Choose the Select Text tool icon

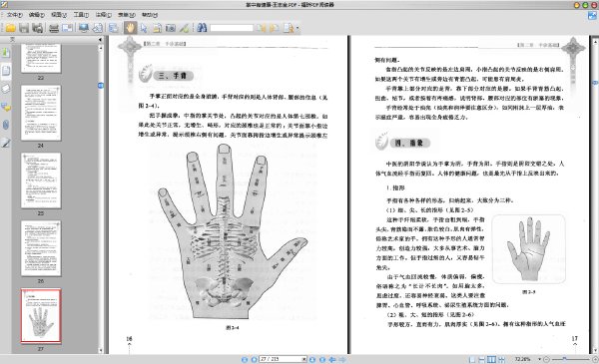[157, 28]
